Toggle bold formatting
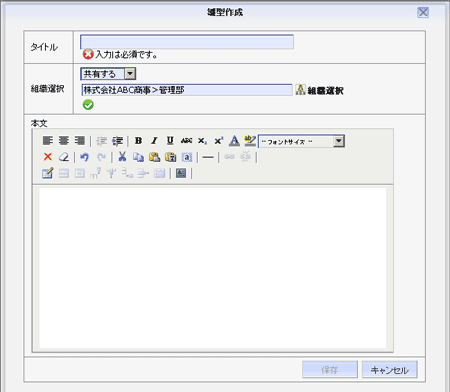This screenshot has height=392, width=450. pos(138,141)
